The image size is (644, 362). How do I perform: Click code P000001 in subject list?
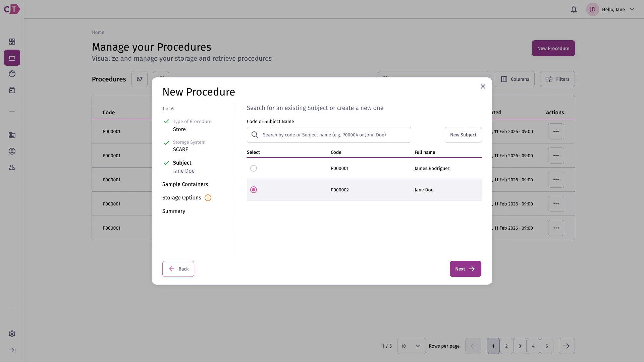click(x=339, y=168)
